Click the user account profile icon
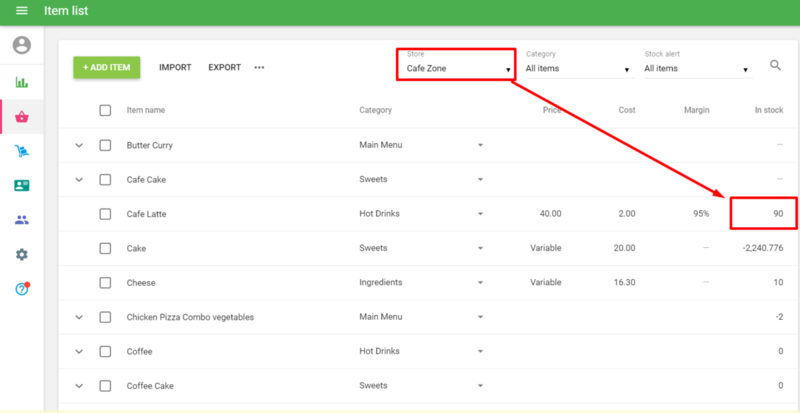This screenshot has width=800, height=413. tap(21, 45)
